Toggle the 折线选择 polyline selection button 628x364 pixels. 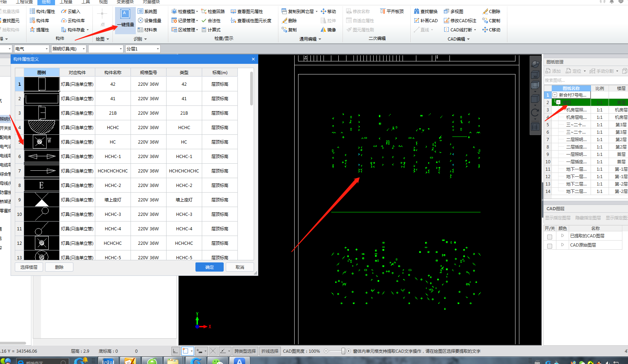(270, 351)
